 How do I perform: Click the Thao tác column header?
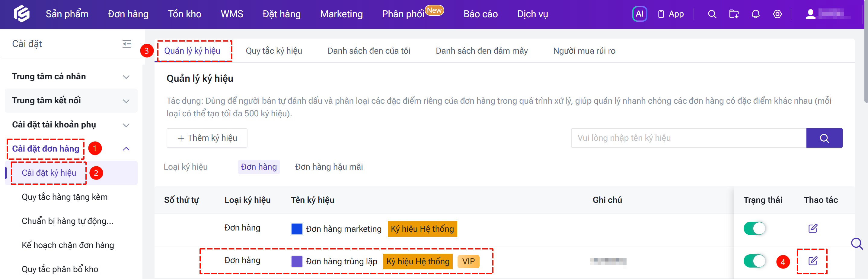[x=821, y=200]
